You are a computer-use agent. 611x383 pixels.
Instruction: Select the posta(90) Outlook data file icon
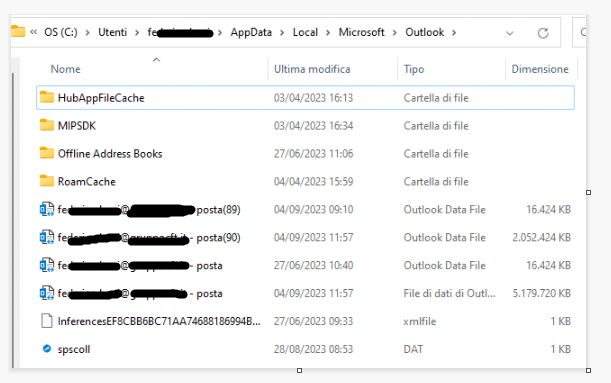pos(47,237)
